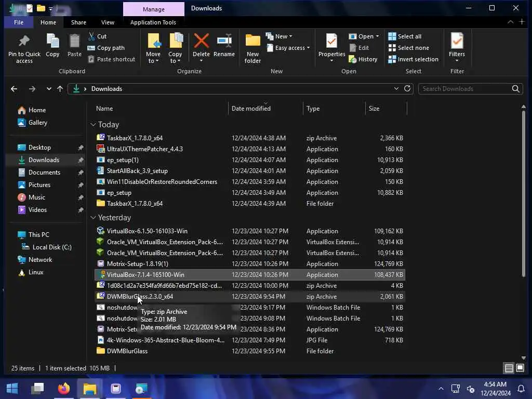Open the Filters icon
This screenshot has width=532, height=399.
(x=457, y=41)
